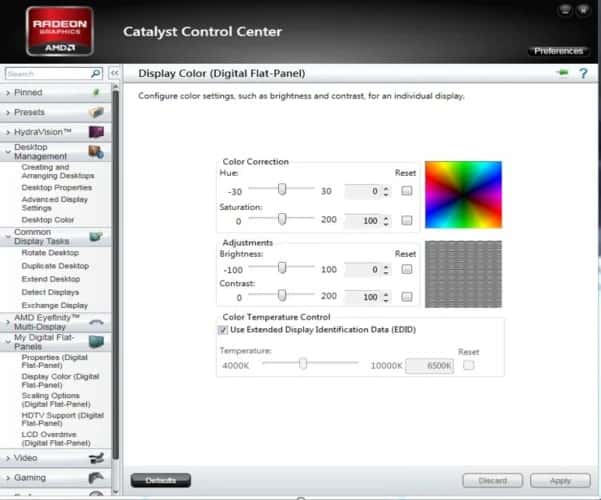Reset Hue using its reset icon

click(x=407, y=191)
